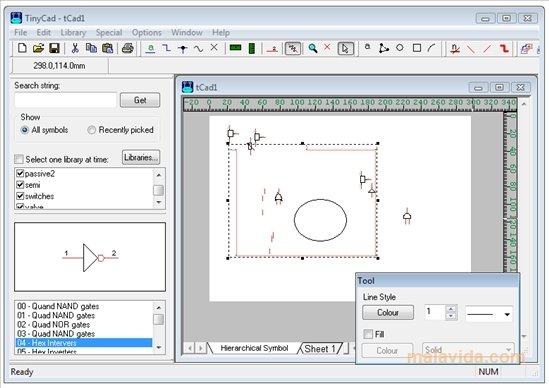Select the square drawing tool
The image size is (549, 388).
(417, 48)
